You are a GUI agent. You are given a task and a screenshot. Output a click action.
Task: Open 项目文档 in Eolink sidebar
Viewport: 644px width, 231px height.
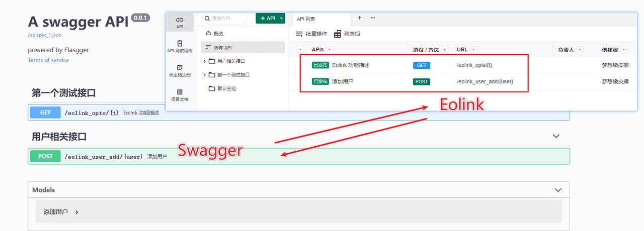180,95
